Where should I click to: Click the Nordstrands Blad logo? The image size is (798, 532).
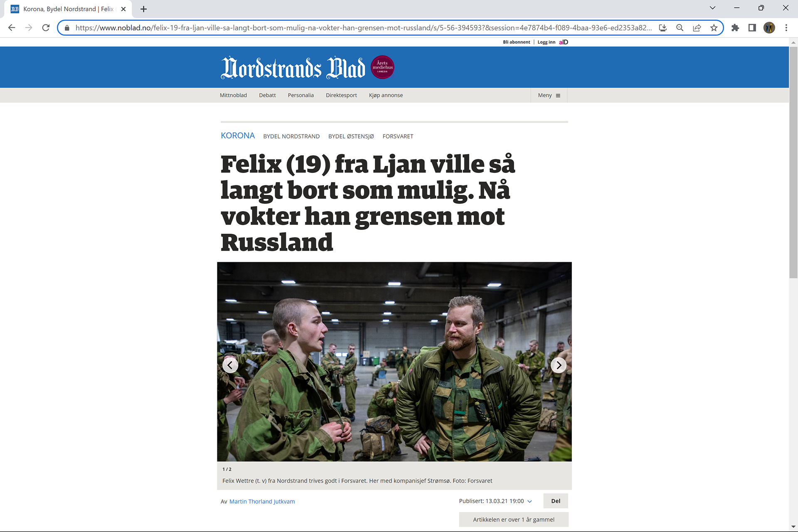tap(293, 68)
